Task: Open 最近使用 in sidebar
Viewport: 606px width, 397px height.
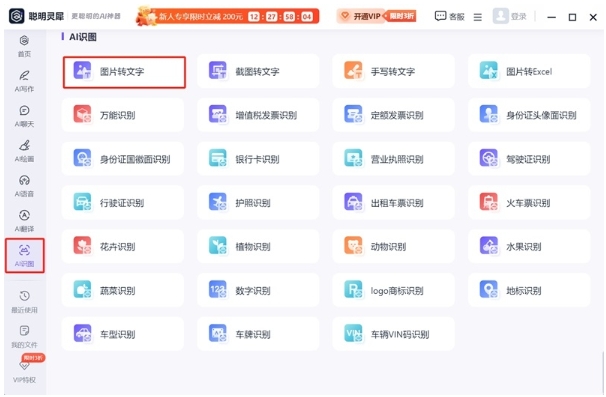Action: pos(24,302)
